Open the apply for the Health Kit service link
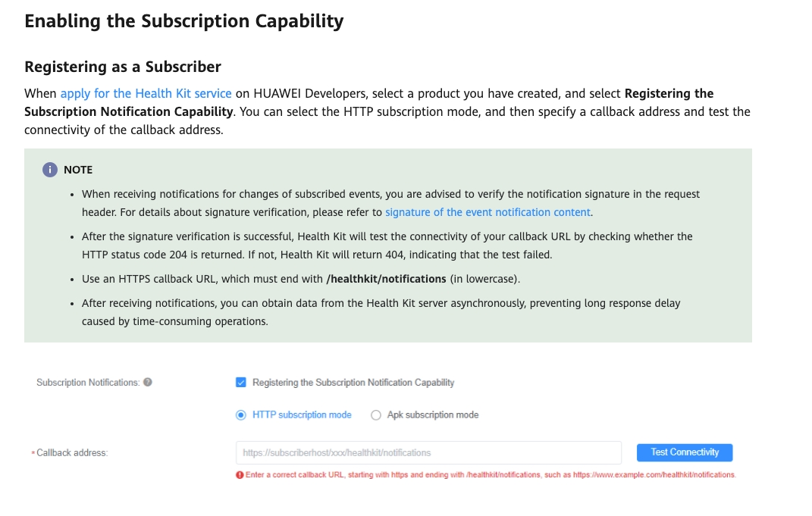812x516 pixels. (146, 93)
